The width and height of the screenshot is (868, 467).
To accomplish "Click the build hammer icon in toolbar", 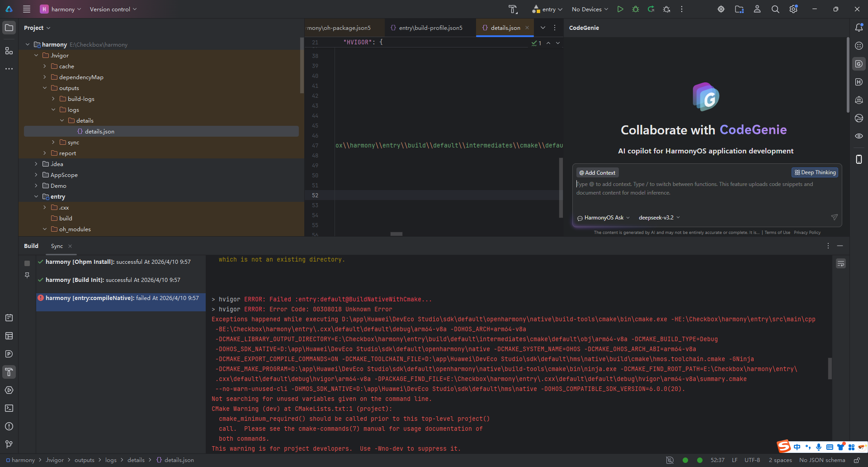I will pyautogui.click(x=513, y=9).
